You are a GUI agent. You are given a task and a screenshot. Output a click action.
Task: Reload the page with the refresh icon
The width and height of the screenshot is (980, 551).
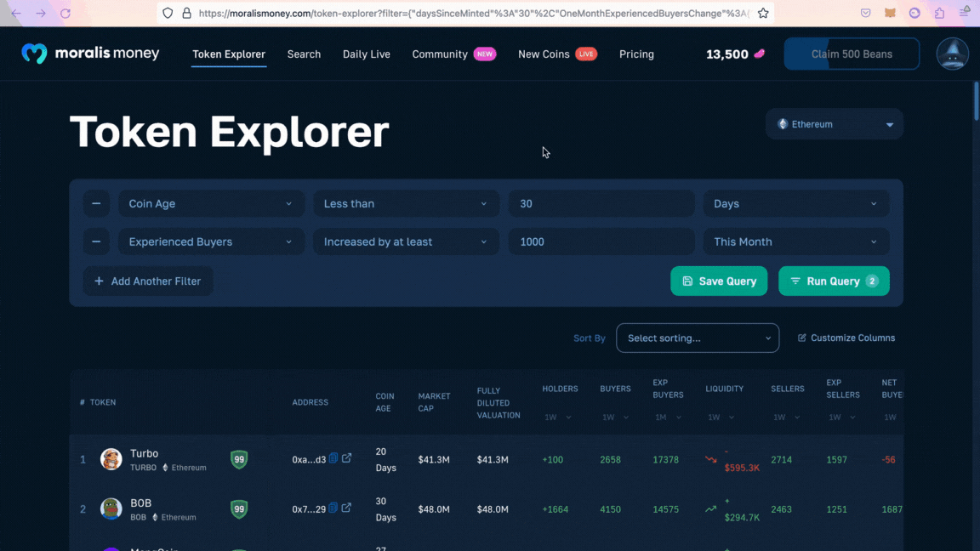(x=65, y=13)
